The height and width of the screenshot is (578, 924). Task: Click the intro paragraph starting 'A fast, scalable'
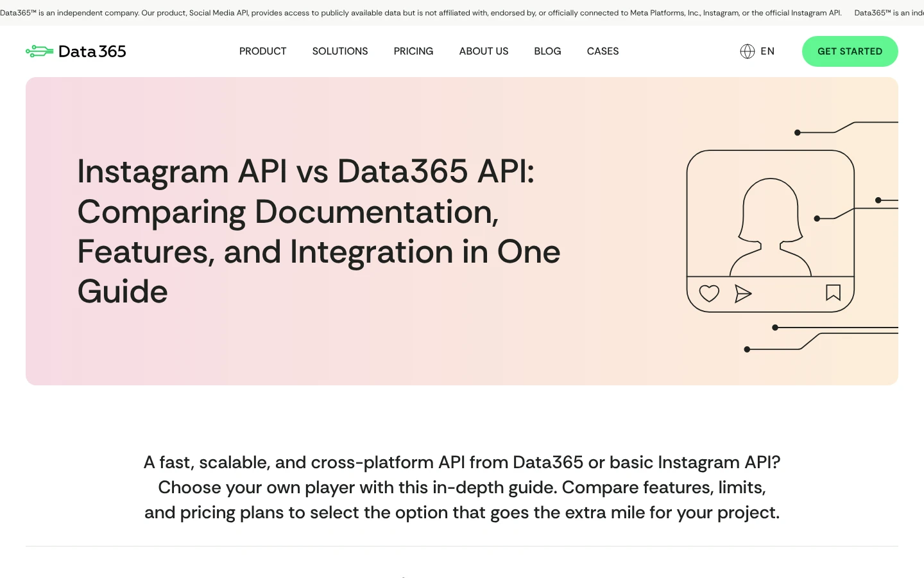(462, 487)
